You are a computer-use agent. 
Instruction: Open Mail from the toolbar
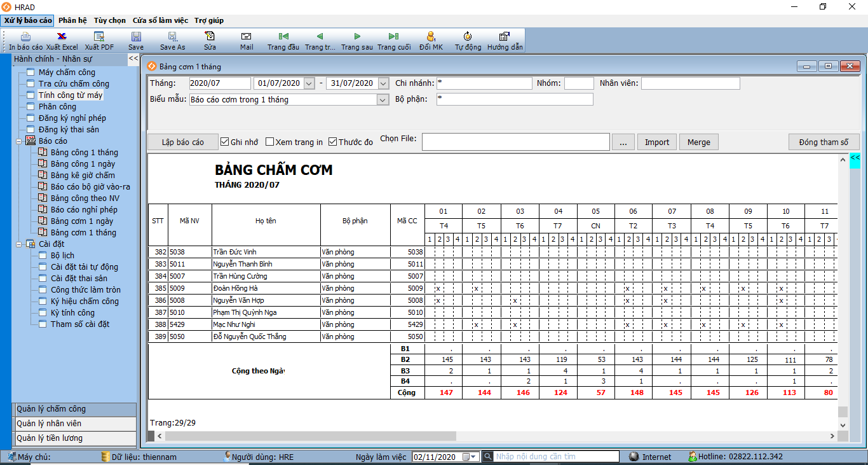(x=247, y=37)
